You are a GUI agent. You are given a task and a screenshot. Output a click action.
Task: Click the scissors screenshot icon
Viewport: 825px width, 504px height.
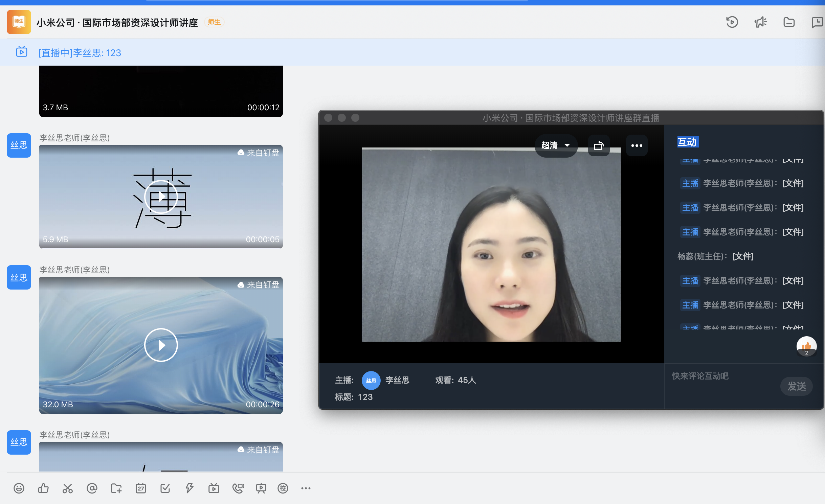[x=68, y=488]
